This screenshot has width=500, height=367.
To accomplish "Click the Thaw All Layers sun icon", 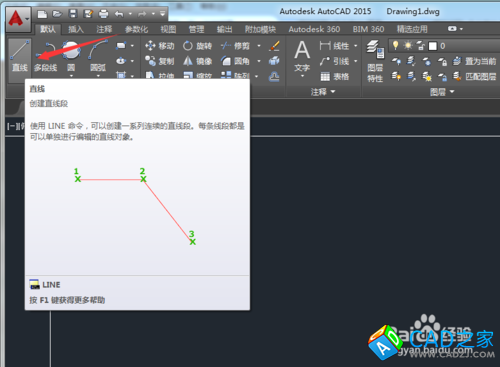I will pyautogui.click(x=427, y=77).
